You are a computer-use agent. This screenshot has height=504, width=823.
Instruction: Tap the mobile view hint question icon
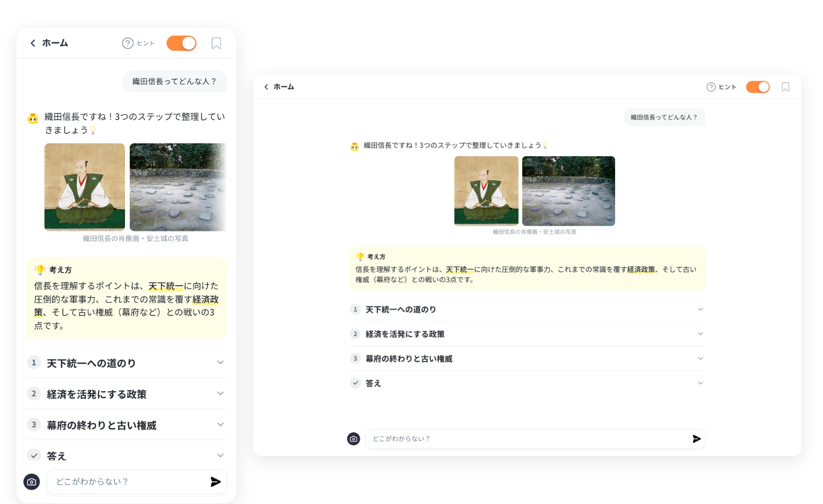[x=128, y=43]
